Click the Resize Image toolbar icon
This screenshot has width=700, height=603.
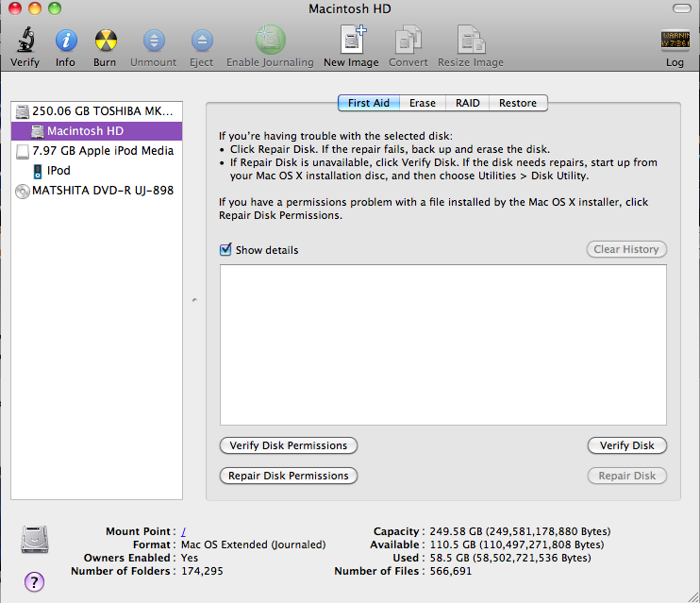coord(471,40)
